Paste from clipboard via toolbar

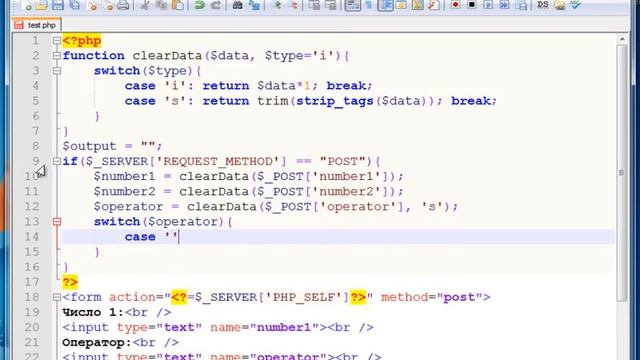point(178,5)
